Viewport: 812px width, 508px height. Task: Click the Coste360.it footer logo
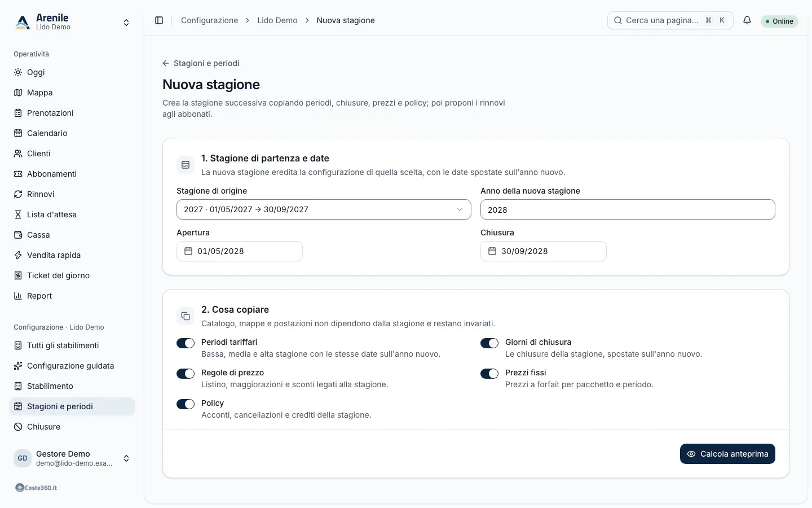coord(36,488)
